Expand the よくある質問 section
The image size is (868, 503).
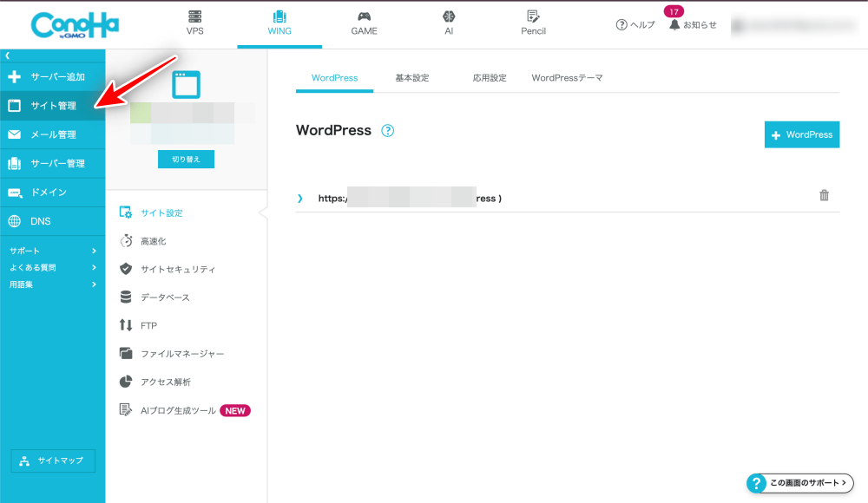pyautogui.click(x=52, y=267)
